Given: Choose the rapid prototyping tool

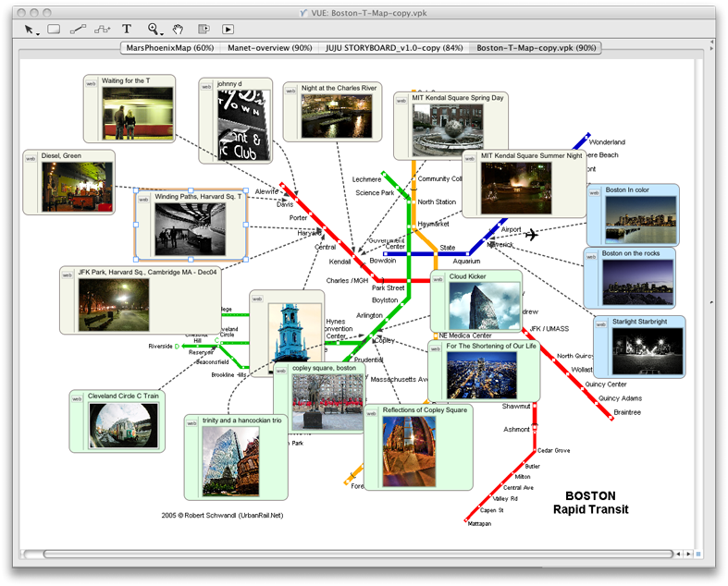Looking at the screenshot, I should (103, 30).
